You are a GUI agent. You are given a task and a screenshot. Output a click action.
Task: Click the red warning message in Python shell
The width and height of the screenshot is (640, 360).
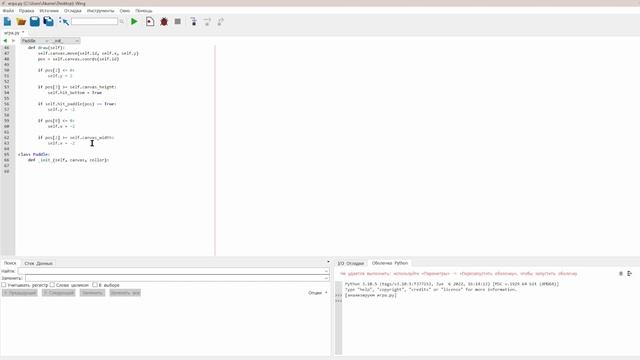pyautogui.click(x=459, y=273)
